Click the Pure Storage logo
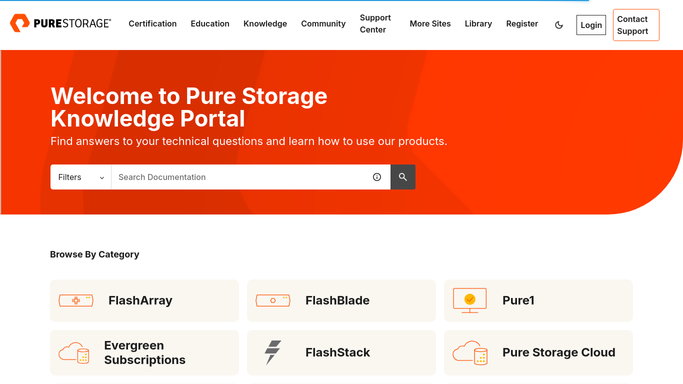Viewport: 683px width, 384px height. 61,23
